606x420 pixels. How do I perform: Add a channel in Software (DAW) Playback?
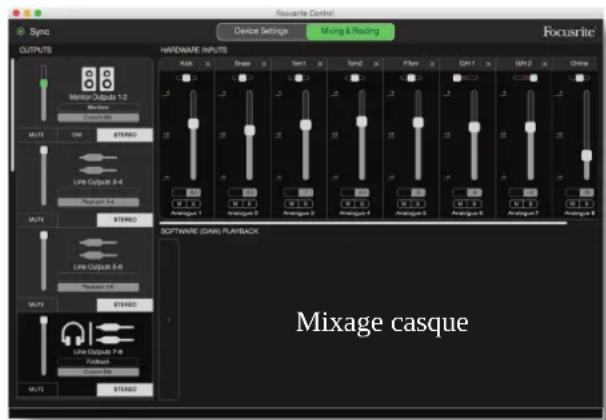click(x=169, y=320)
